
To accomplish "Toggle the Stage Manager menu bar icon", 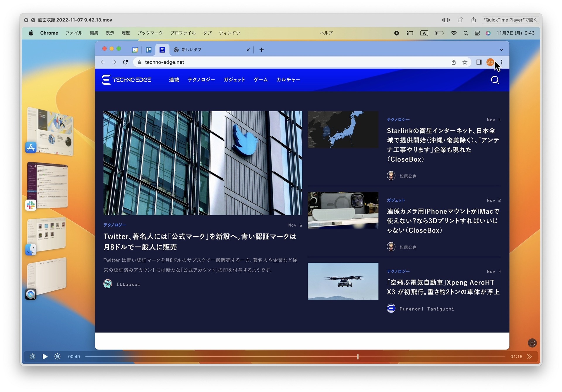I will tap(410, 33).
